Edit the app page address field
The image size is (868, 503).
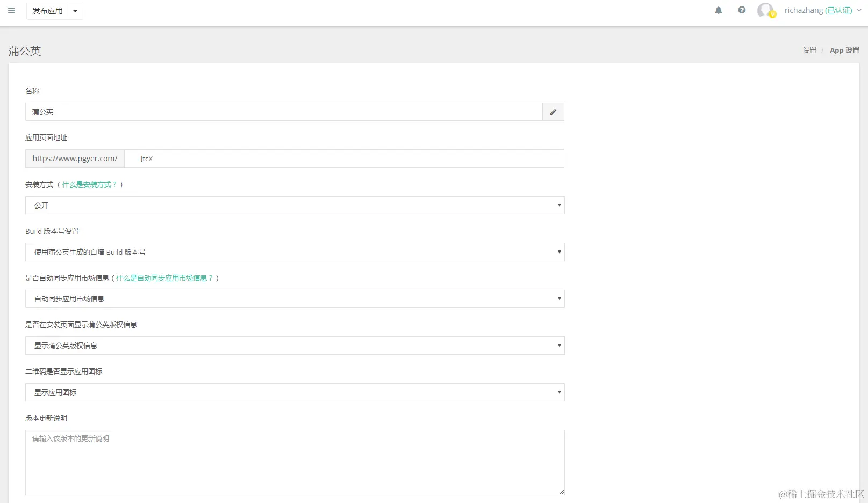click(344, 159)
